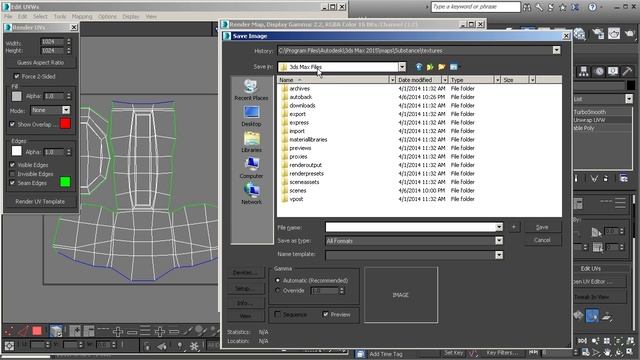Open the Save in folder dropdown
This screenshot has width=640, height=360.
click(402, 67)
